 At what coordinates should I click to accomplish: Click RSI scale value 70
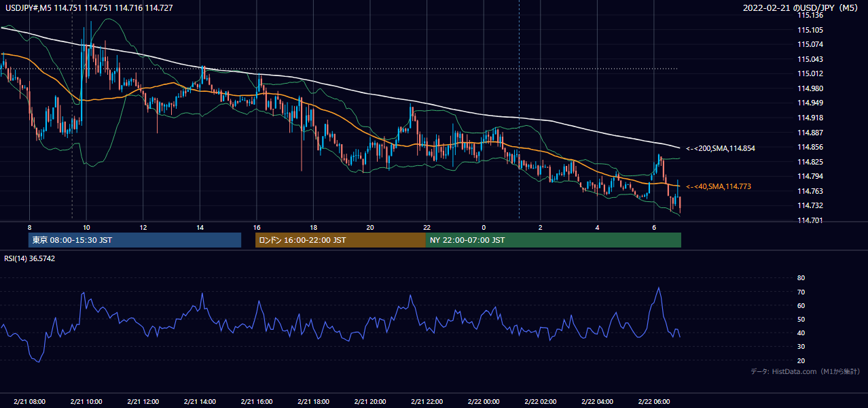801,292
